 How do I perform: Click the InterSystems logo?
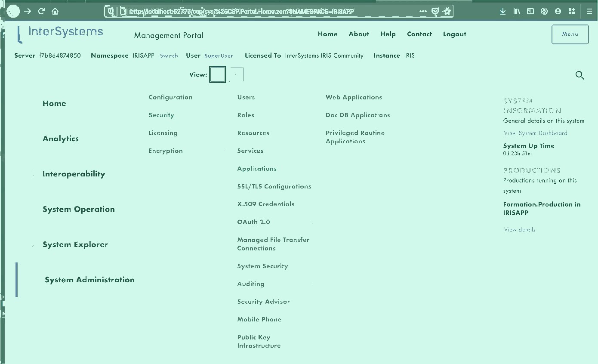click(x=60, y=32)
